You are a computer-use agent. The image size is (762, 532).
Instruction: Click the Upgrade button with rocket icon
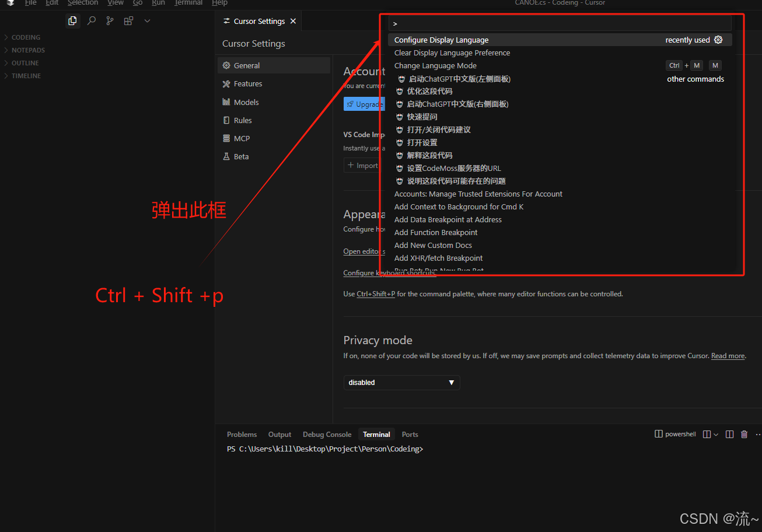click(364, 104)
